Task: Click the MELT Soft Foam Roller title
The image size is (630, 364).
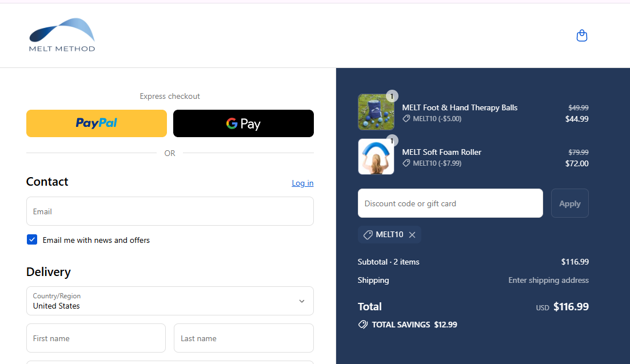Action: (x=441, y=152)
